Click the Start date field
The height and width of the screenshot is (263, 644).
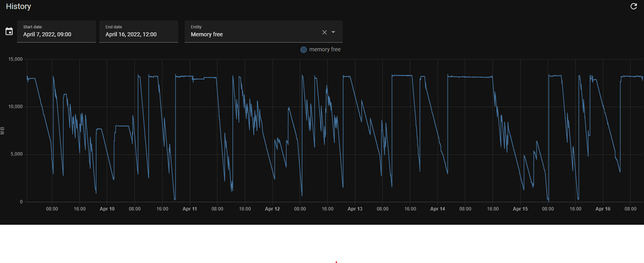[56, 31]
